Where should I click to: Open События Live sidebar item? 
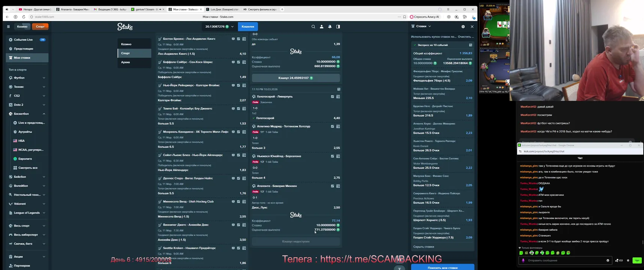(27, 40)
